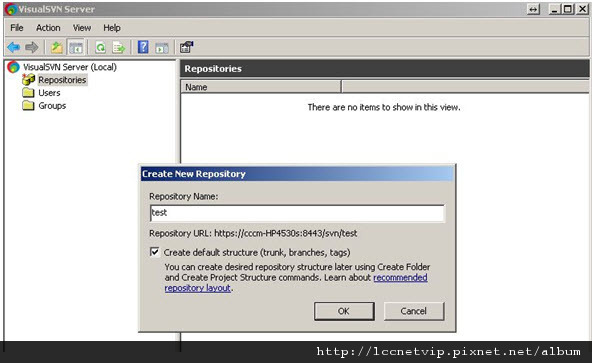Click the VisualSVN Server (Local) tree icon
592x363 pixels.
(14, 67)
